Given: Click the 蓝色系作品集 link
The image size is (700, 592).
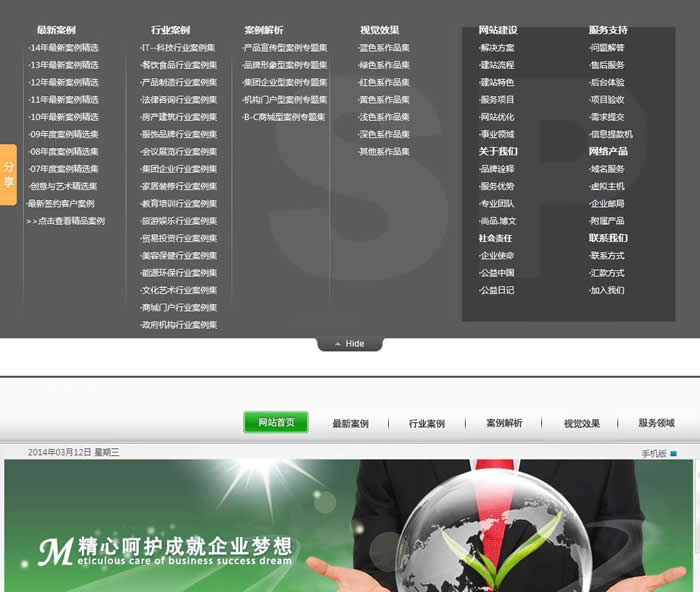Looking at the screenshot, I should pos(385,48).
